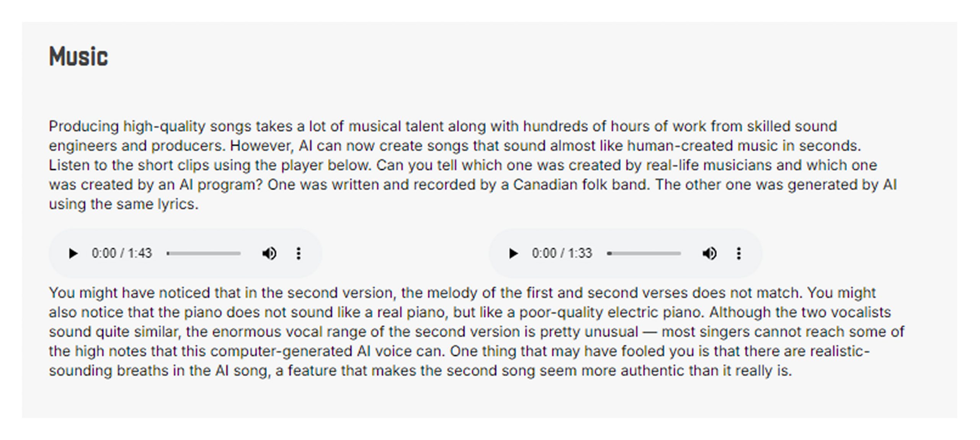Click the phrase "poor-quality electric piano"

click(611, 312)
